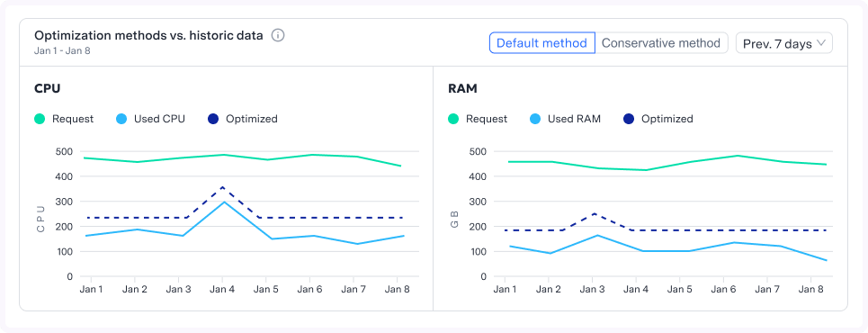Toggle the CPU Optimized legend dot
This screenshot has width=868, height=333.
213,119
